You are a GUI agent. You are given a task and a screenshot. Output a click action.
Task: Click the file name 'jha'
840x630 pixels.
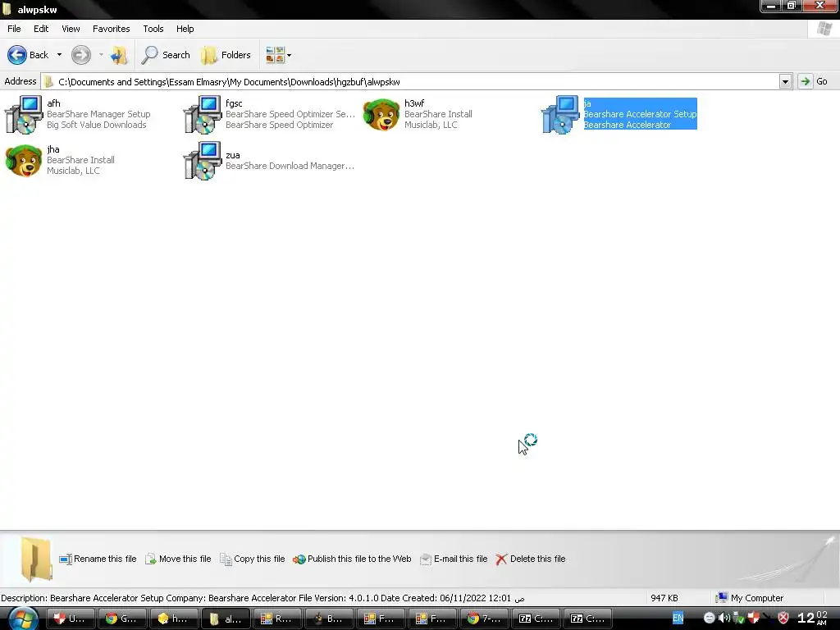[x=53, y=149]
